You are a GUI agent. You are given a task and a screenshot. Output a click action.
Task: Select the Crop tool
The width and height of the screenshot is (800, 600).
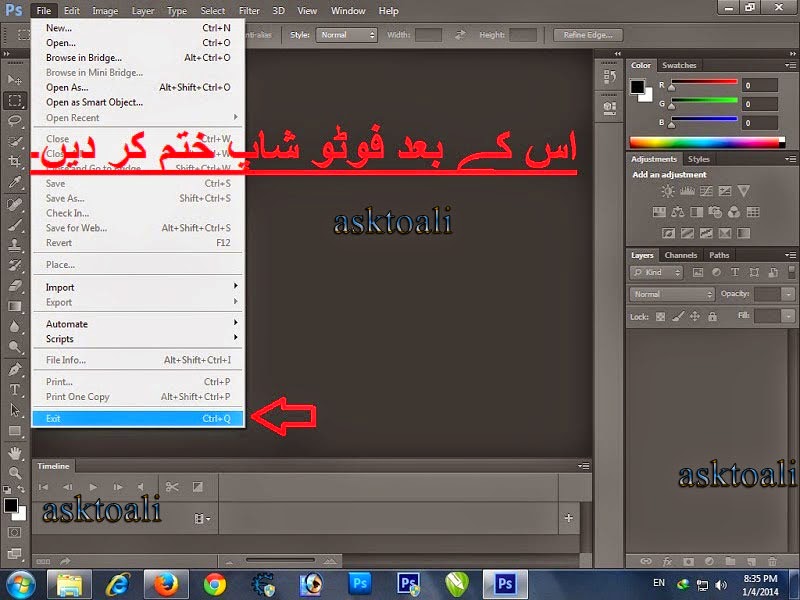15,162
